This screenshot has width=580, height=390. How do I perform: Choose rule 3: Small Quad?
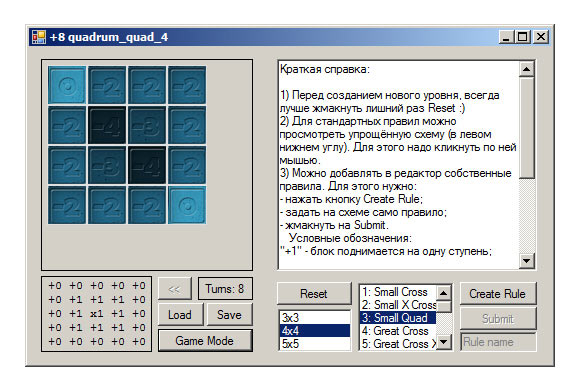pyautogui.click(x=398, y=318)
